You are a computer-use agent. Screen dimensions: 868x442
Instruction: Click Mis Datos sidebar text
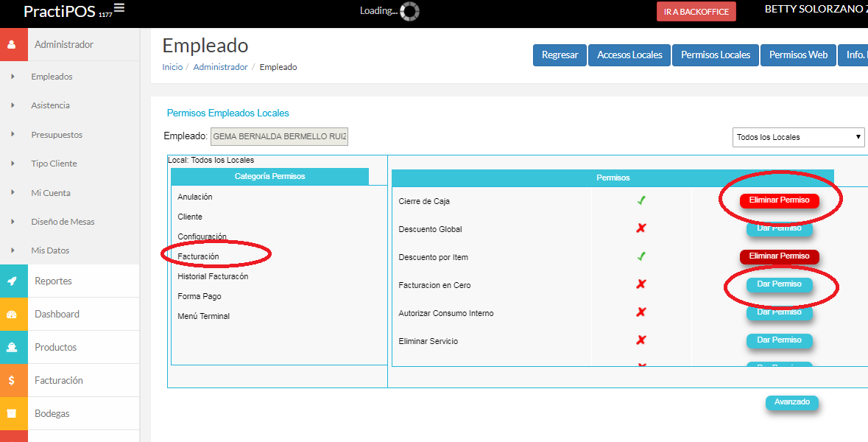(x=50, y=250)
